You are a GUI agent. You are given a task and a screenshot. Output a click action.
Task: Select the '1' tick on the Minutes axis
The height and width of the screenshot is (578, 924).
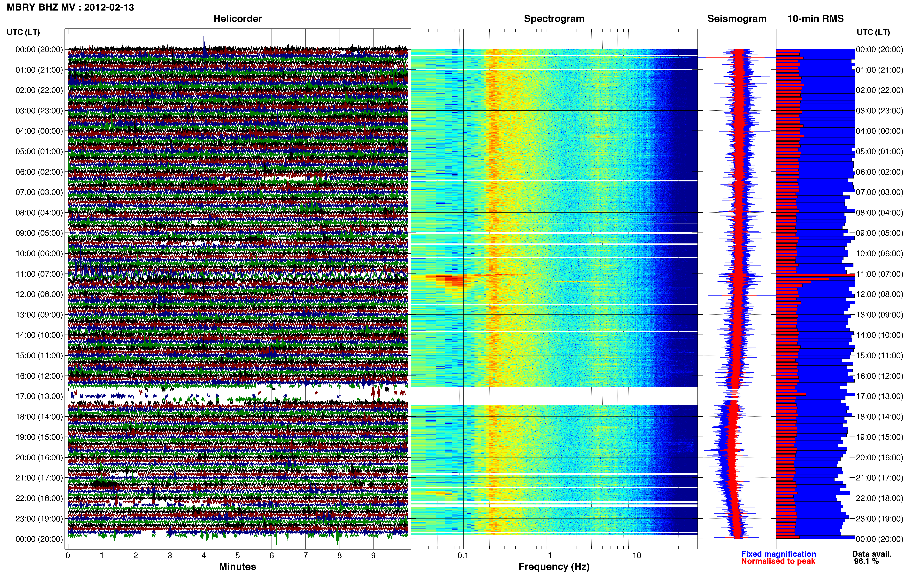point(102,555)
